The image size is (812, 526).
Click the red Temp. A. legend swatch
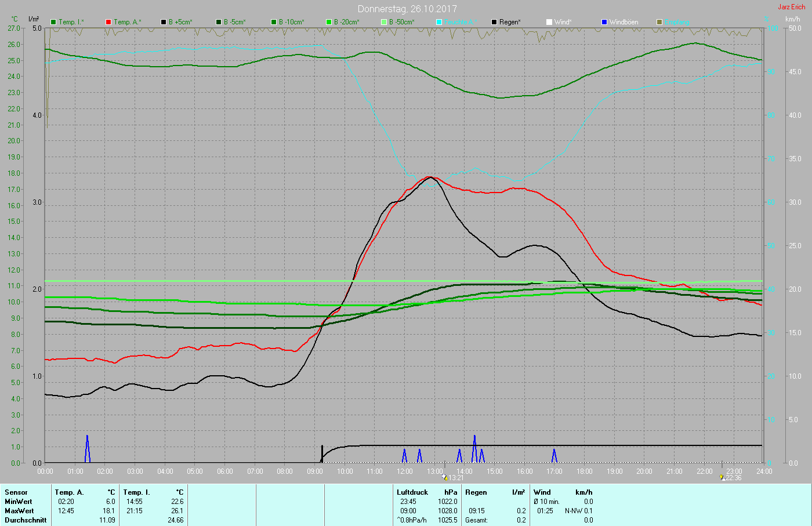coord(108,22)
